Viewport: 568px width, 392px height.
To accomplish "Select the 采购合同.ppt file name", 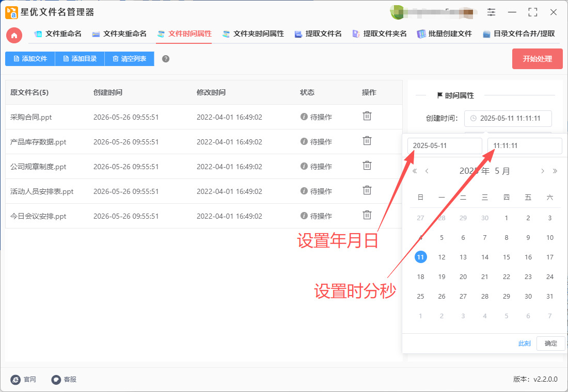I will (31, 117).
